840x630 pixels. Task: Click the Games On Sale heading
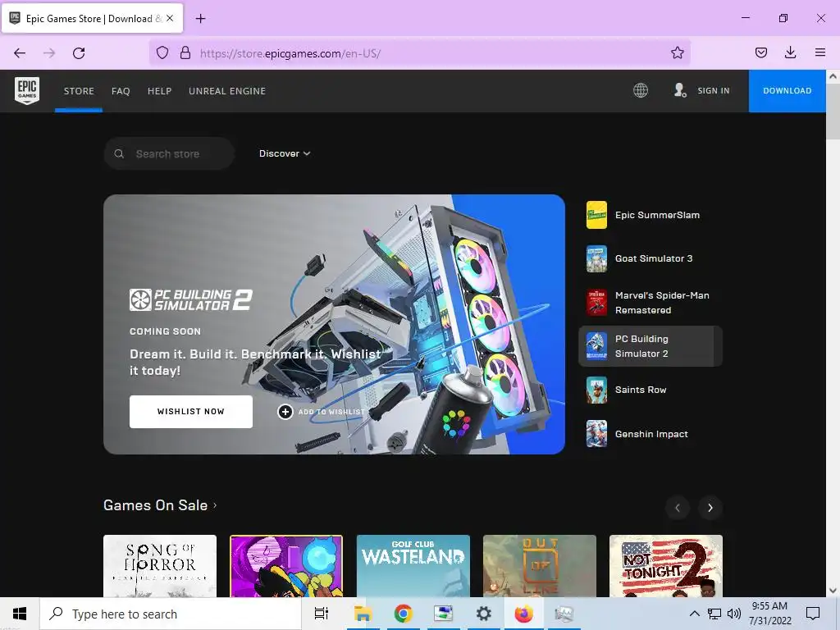[155, 505]
